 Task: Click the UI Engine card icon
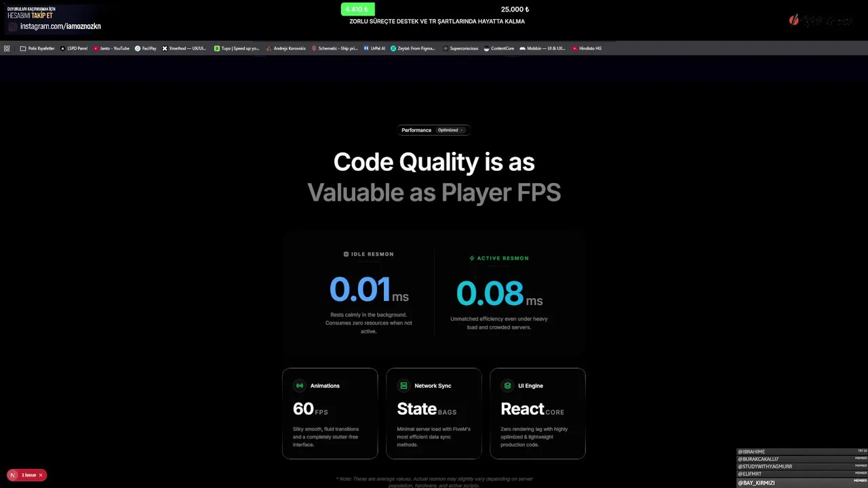tap(507, 386)
